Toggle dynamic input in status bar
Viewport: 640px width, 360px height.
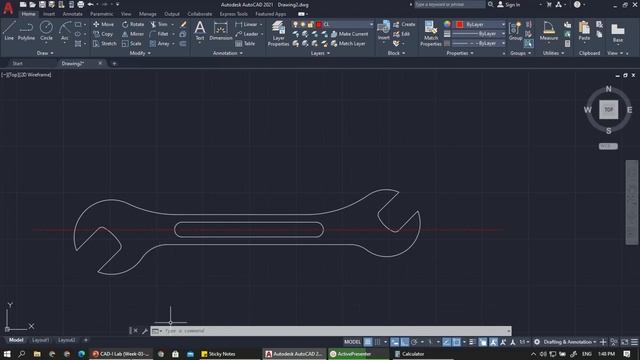tap(394, 342)
